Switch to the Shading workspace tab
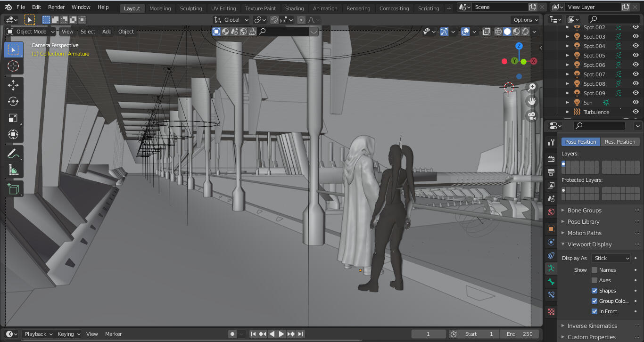 pyautogui.click(x=294, y=8)
